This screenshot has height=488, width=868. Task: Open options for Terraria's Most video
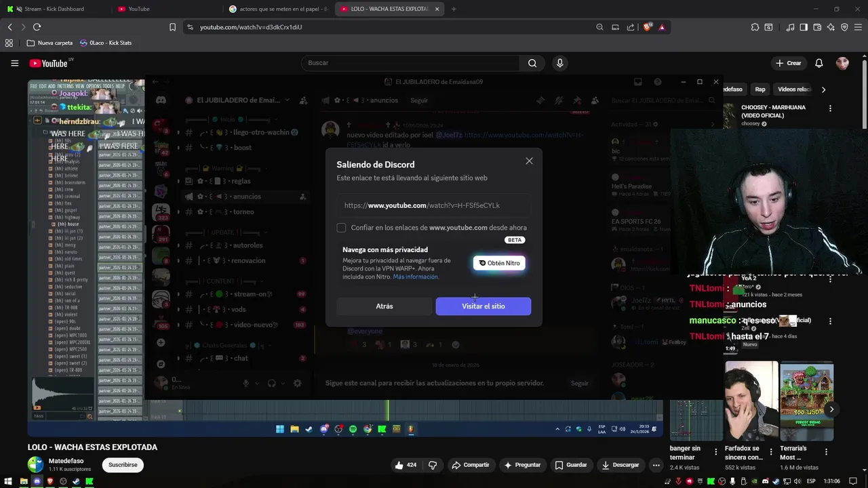coord(826,452)
